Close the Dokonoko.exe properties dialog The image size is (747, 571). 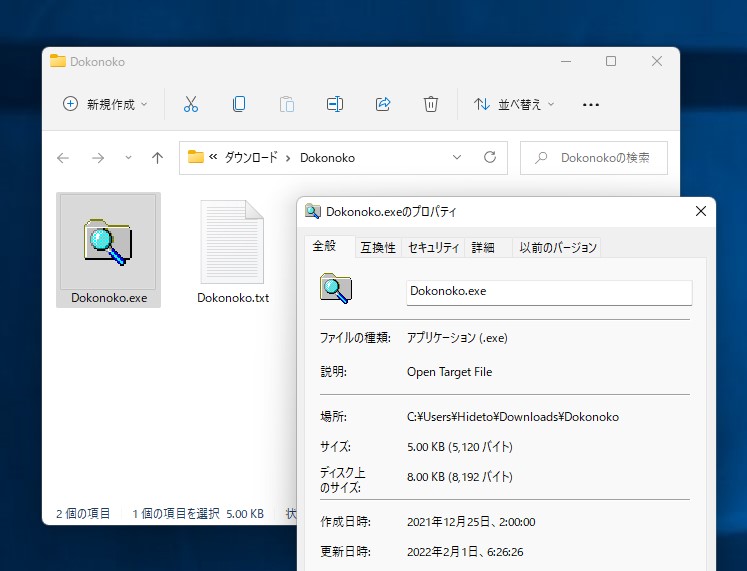click(x=700, y=211)
